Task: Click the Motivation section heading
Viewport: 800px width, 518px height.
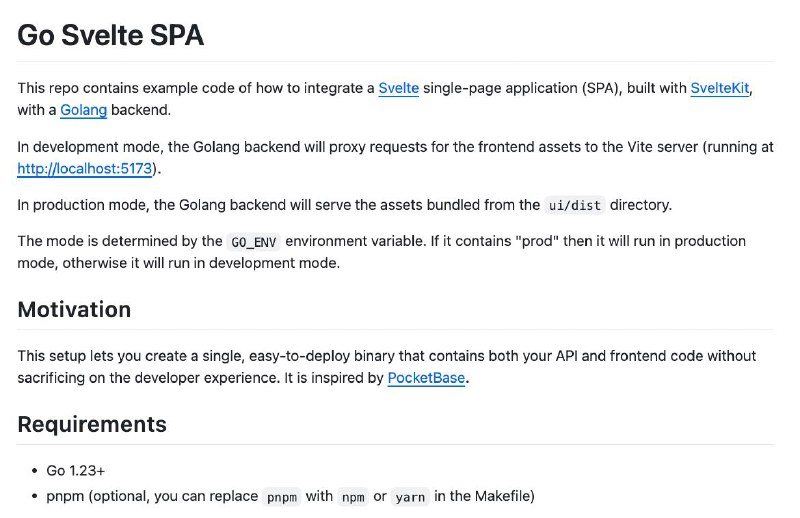Action: 74,310
